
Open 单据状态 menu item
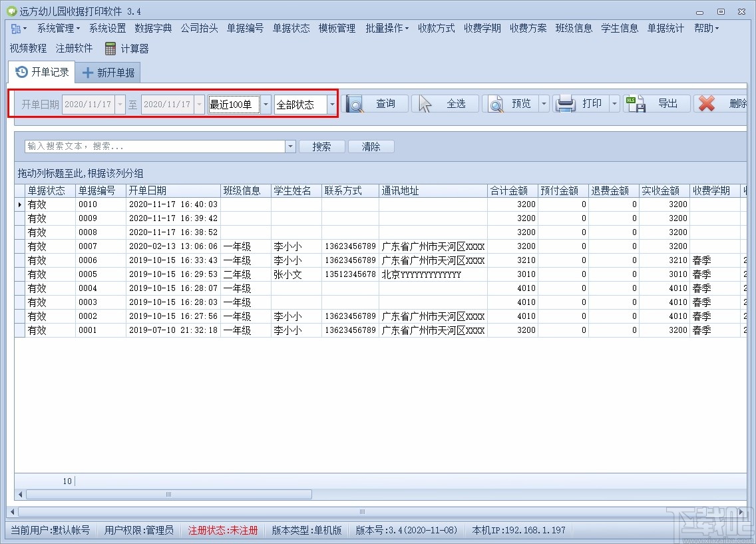point(291,29)
